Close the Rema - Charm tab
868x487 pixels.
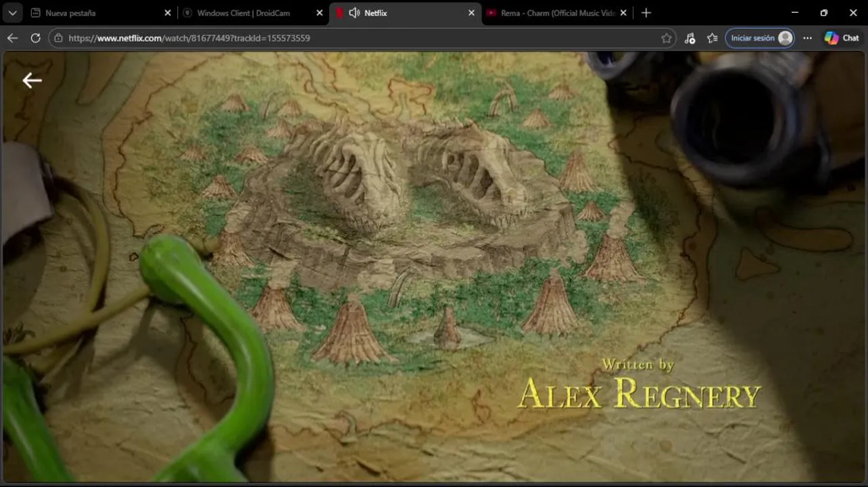point(623,13)
